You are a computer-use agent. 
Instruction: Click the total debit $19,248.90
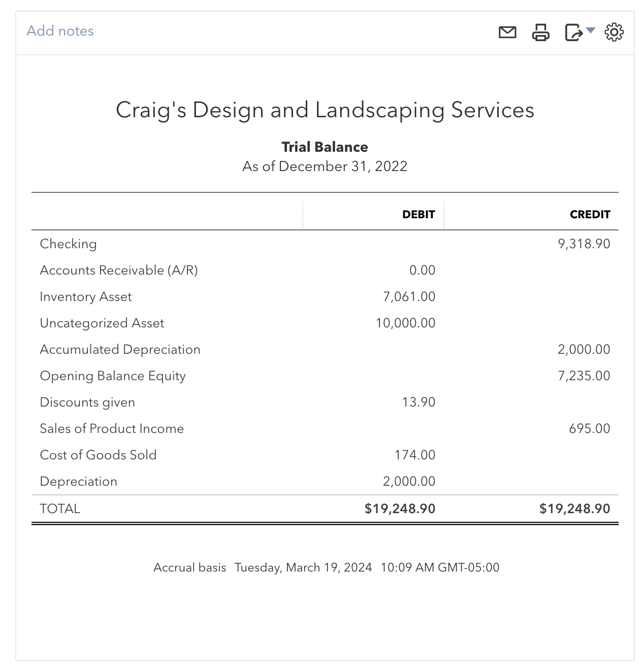(x=400, y=509)
